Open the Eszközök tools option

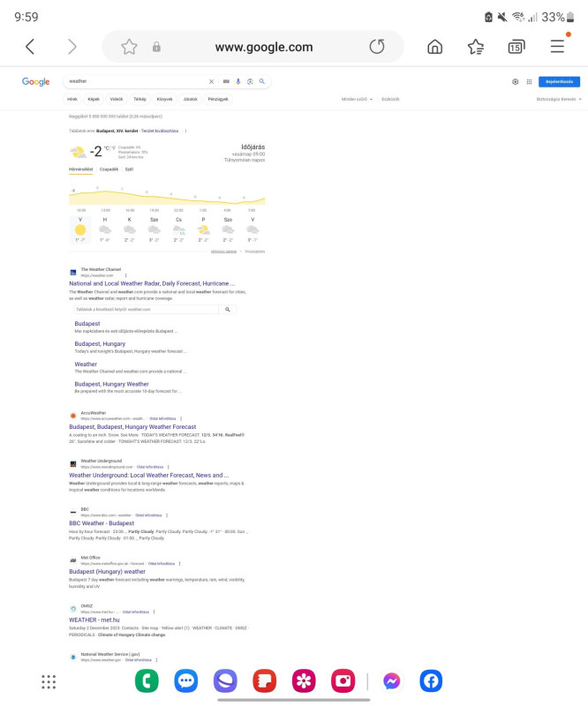390,99
